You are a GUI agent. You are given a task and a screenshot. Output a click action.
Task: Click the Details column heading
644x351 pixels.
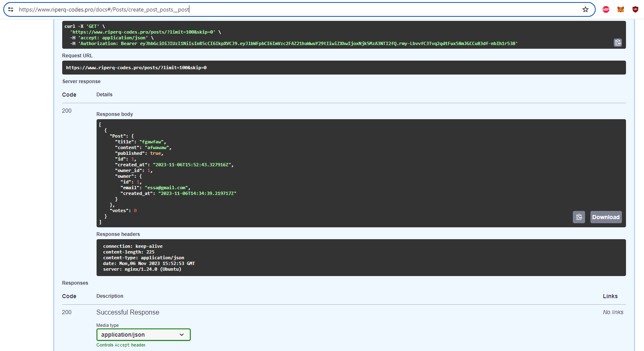pos(104,95)
